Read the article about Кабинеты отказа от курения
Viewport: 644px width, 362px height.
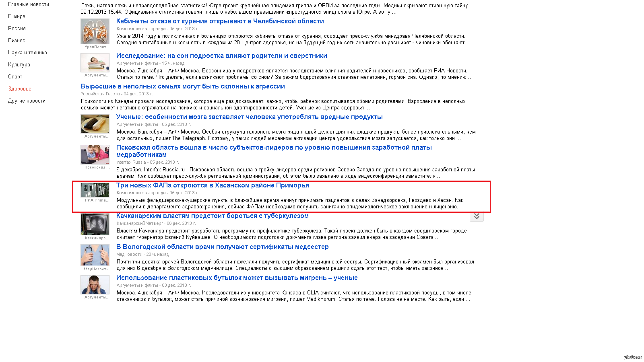(220, 21)
